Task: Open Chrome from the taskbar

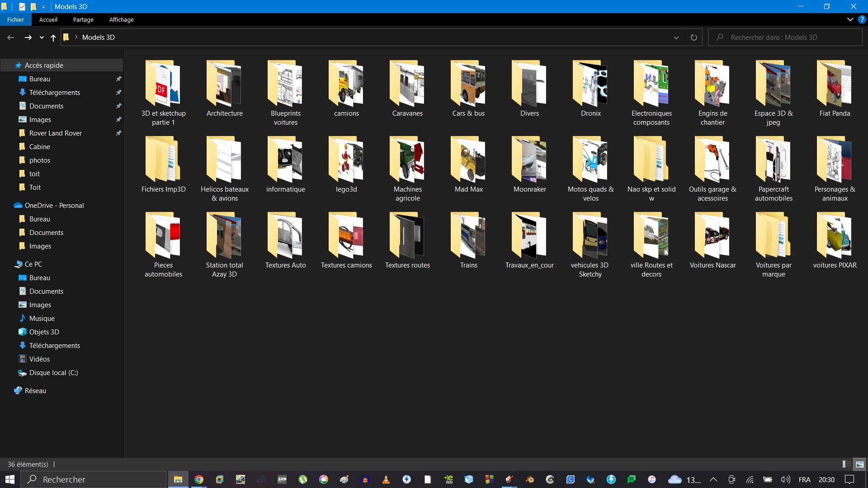Action: point(199,479)
